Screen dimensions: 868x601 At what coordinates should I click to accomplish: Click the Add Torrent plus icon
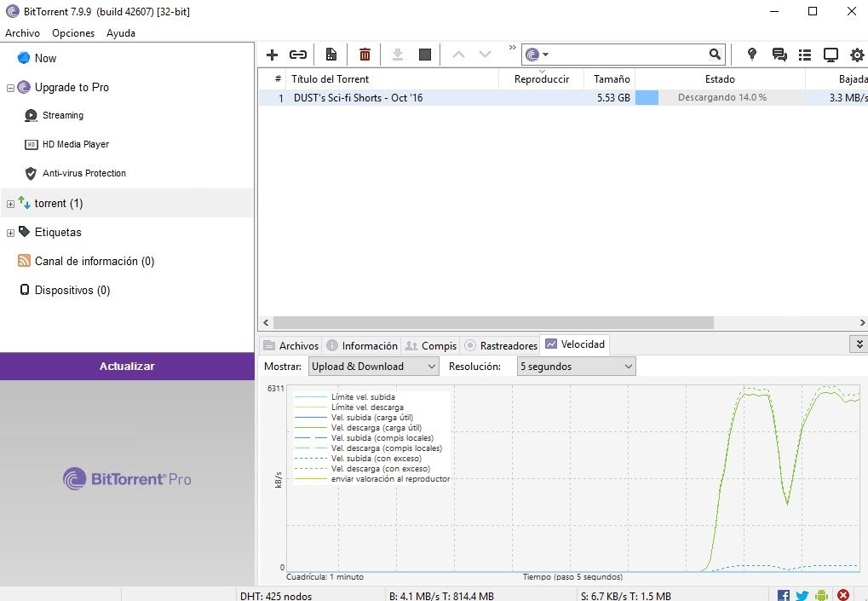[272, 55]
